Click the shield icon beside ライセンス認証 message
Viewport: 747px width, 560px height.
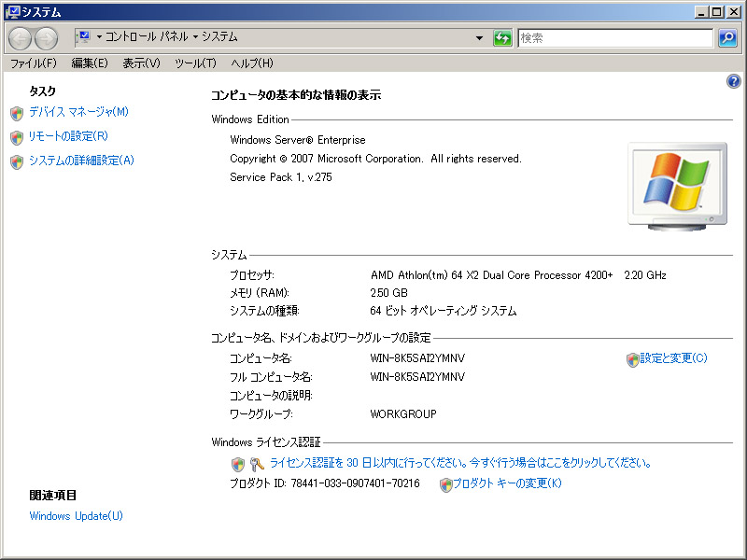click(238, 464)
